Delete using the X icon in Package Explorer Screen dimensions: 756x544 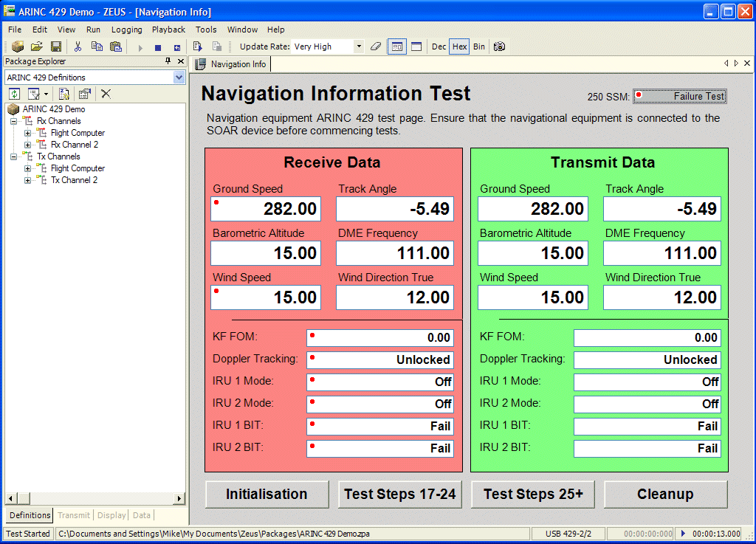(x=106, y=94)
